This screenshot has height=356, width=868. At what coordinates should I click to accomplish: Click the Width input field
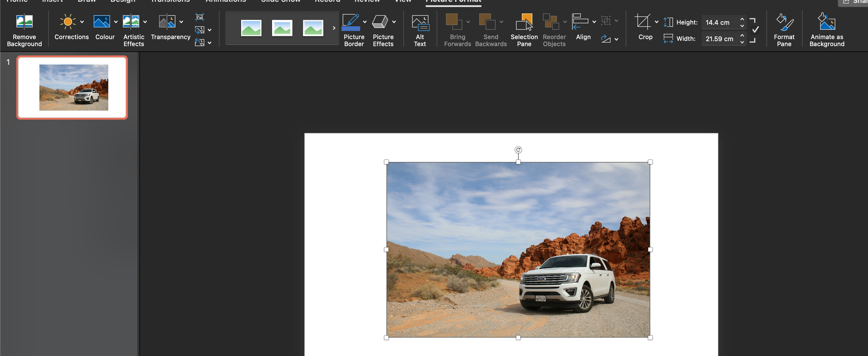pyautogui.click(x=719, y=39)
